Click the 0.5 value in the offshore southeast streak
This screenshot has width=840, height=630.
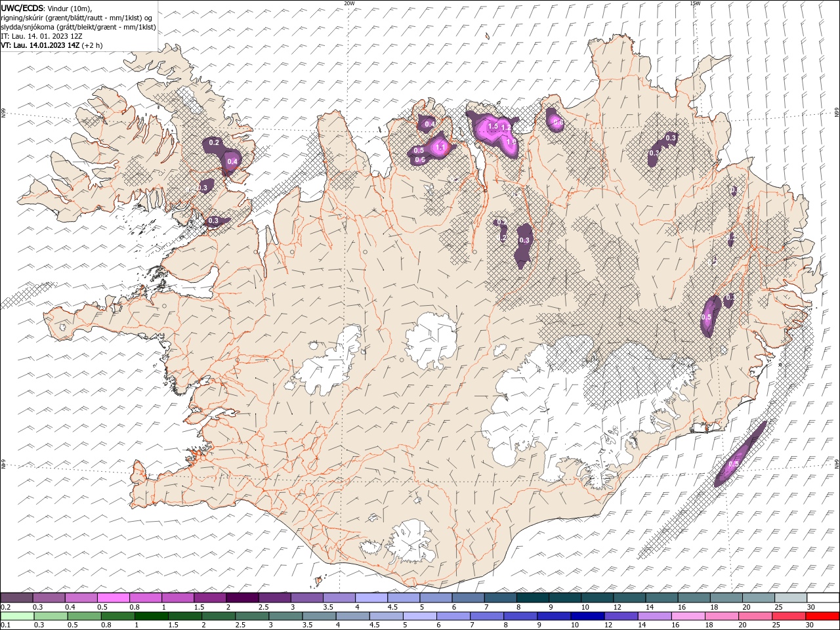[734, 464]
